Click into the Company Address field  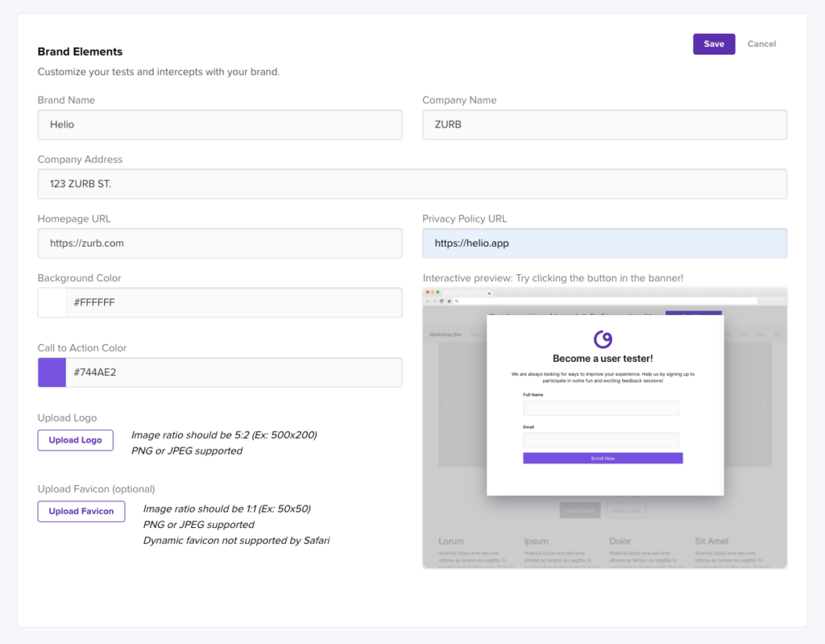tap(412, 184)
